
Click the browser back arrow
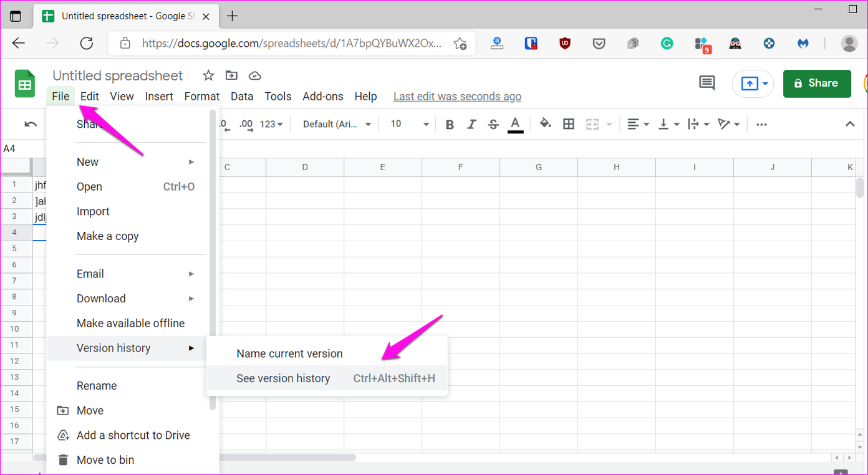tap(19, 43)
